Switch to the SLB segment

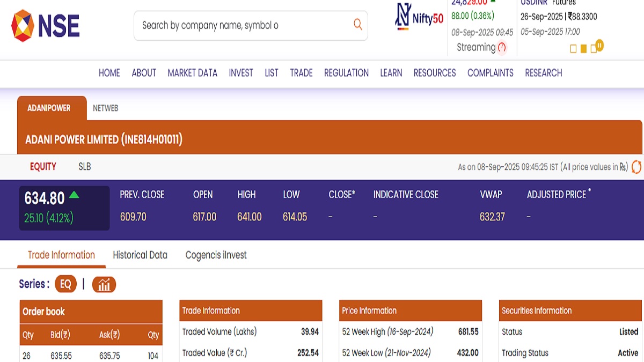tap(85, 167)
